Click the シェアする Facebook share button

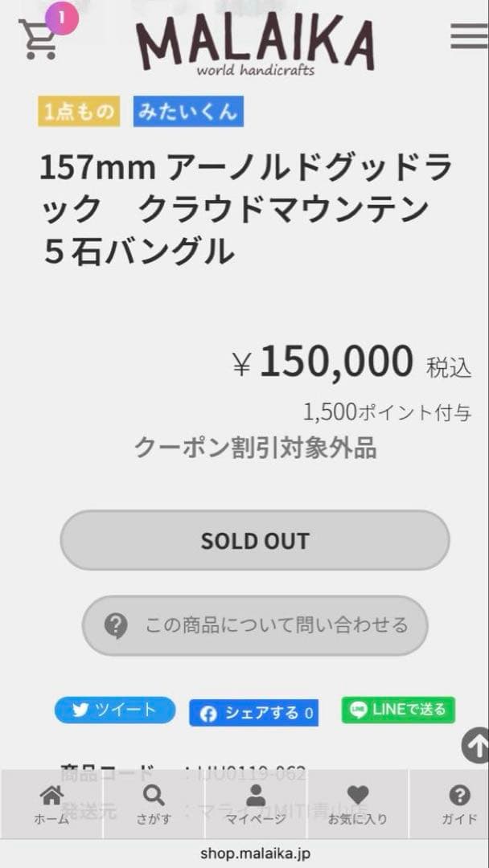(253, 712)
